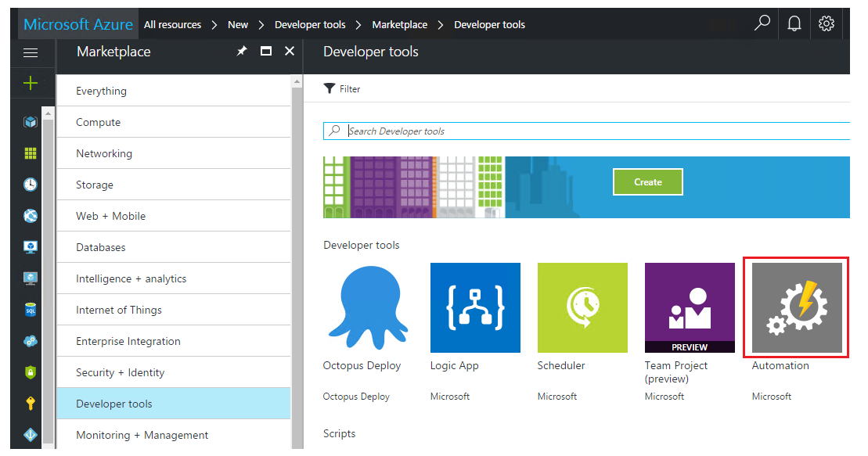Open the Virtual machines monitor sidebar icon
The height and width of the screenshot is (456, 868).
(x=31, y=247)
